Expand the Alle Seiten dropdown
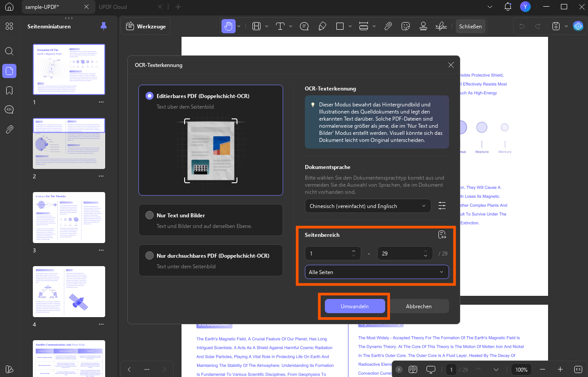 coord(377,272)
